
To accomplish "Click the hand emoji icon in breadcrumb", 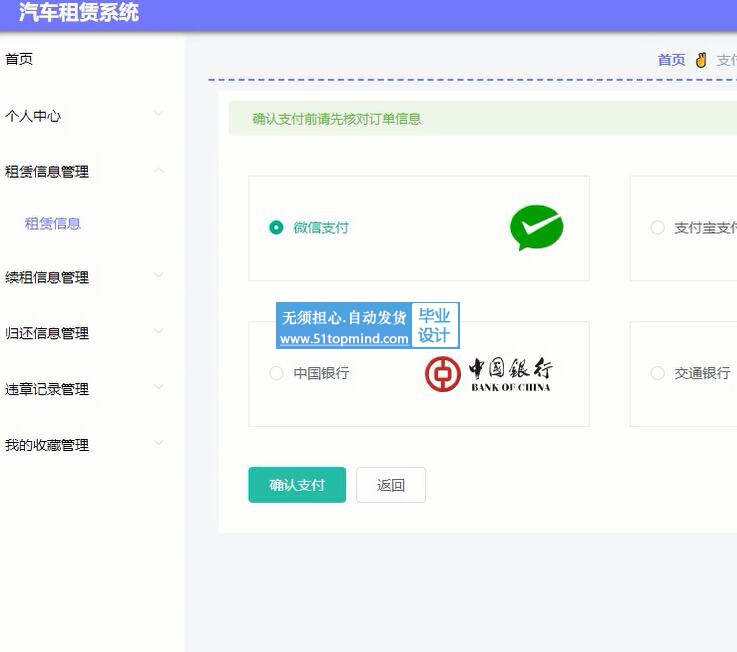I will point(701,60).
